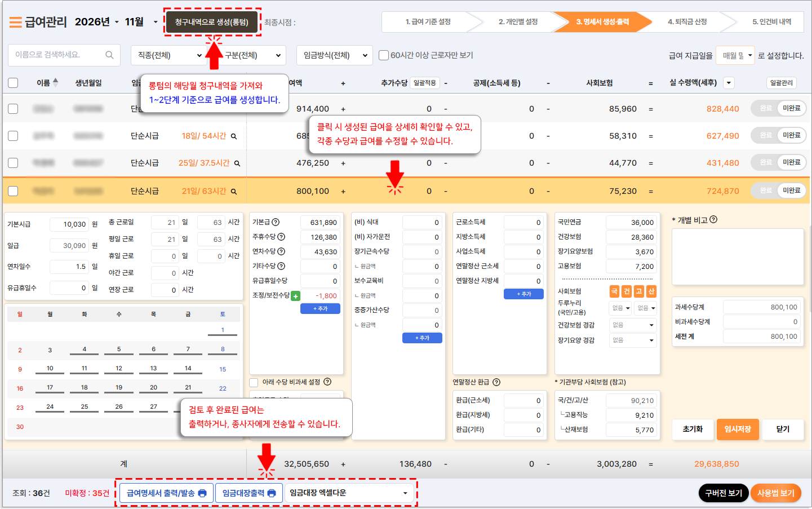Open the hamburger menu next to 급여관리
Viewport: 812px width, 509px height.
tap(15, 22)
